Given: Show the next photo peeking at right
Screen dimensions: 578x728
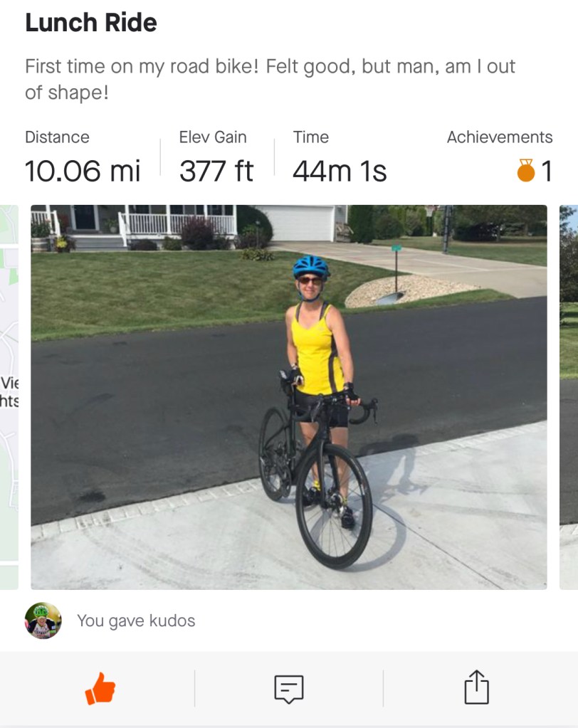Looking at the screenshot, I should [x=569, y=397].
